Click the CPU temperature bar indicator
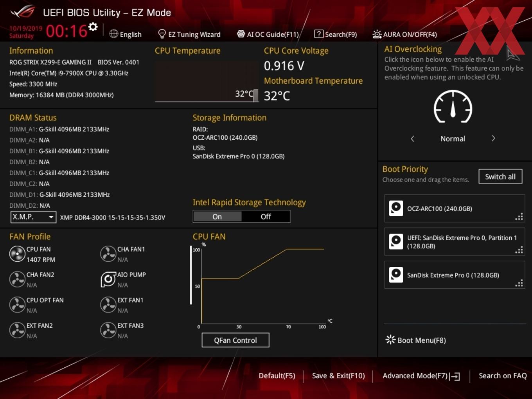The height and width of the screenshot is (399, 532). click(256, 95)
